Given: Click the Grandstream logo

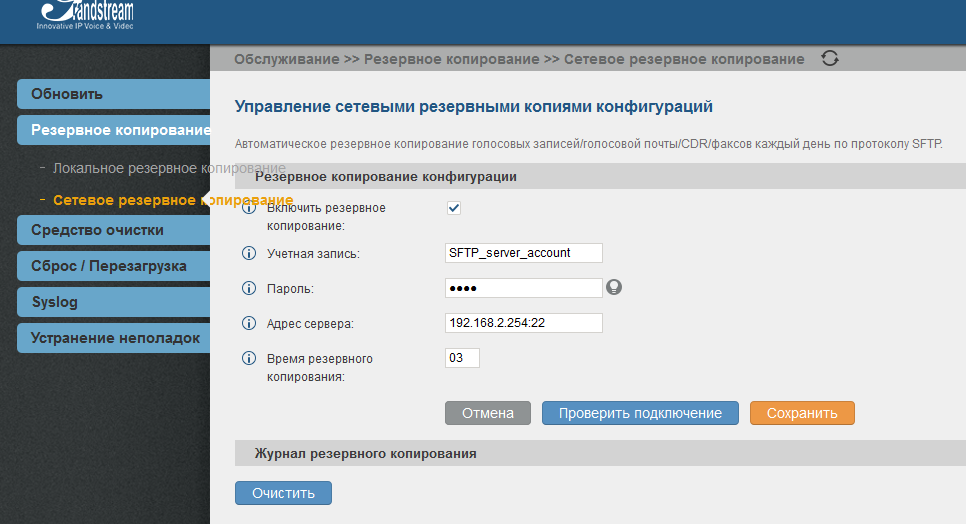Looking at the screenshot, I should tap(85, 15).
